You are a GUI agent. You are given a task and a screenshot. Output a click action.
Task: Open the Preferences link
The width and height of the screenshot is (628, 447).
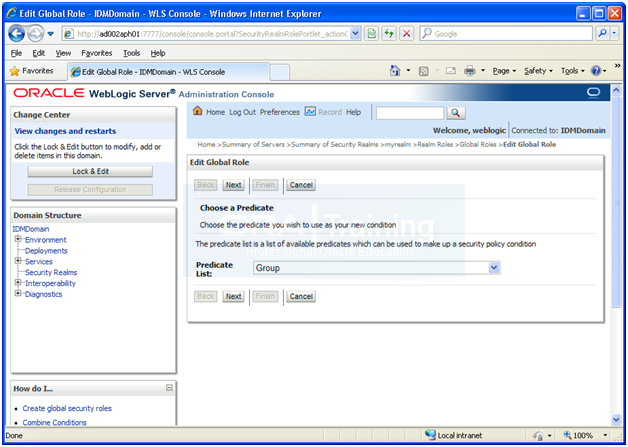click(280, 112)
